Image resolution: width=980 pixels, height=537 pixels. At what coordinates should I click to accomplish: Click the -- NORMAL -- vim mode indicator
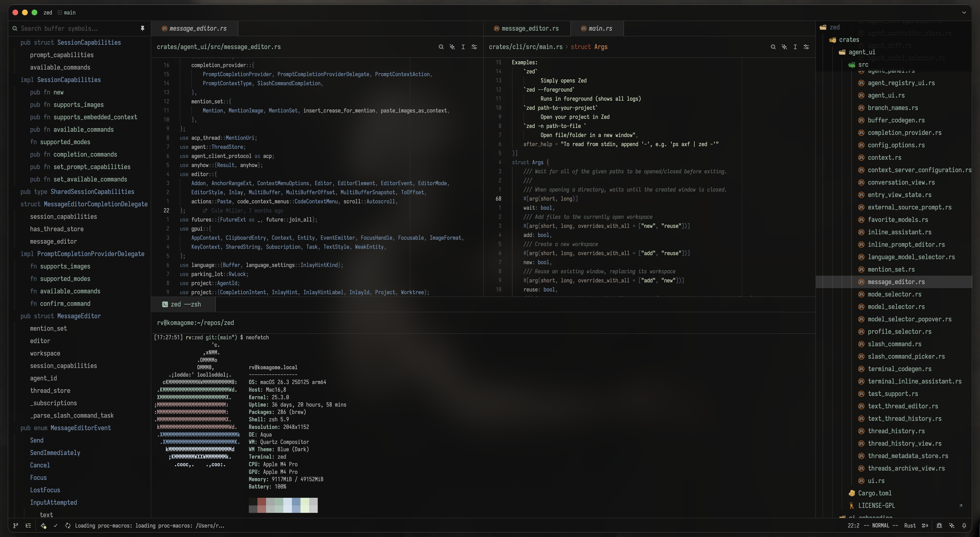(x=881, y=526)
